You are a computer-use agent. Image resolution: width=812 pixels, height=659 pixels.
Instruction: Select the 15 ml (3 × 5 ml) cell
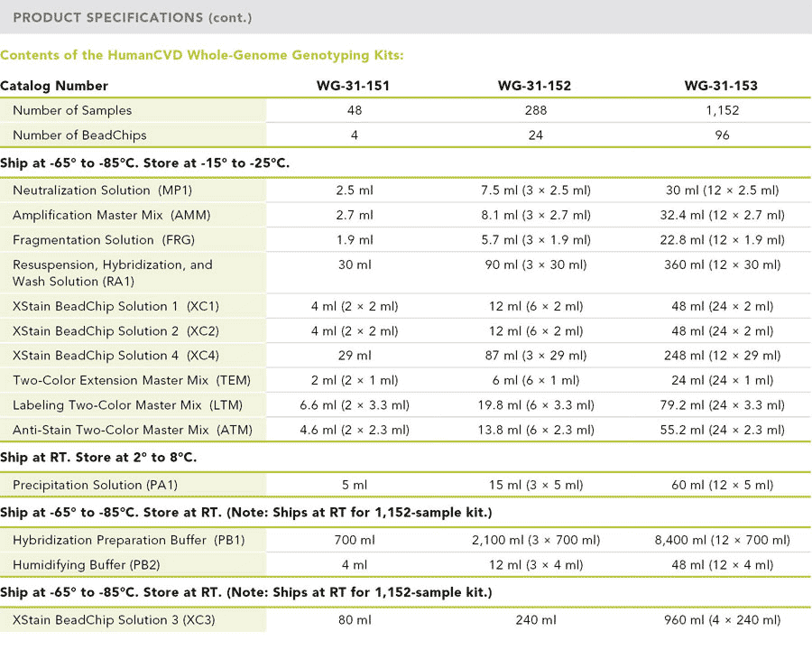coord(535,485)
